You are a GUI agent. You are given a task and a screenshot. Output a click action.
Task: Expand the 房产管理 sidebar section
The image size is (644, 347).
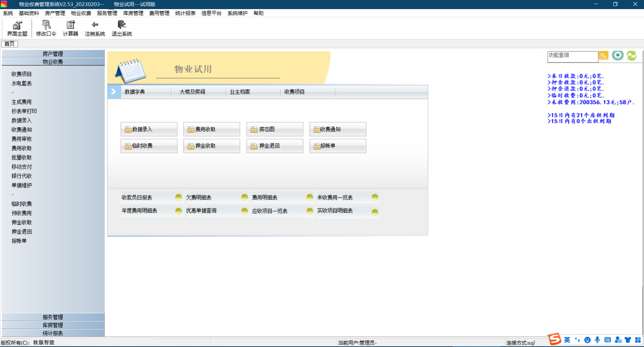[53, 54]
